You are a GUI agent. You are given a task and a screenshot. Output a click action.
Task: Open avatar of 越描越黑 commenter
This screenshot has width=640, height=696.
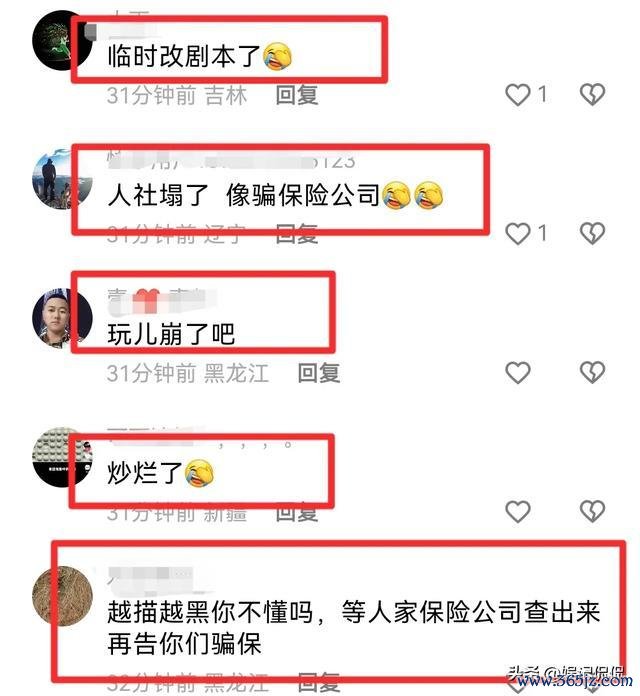[x=63, y=596]
